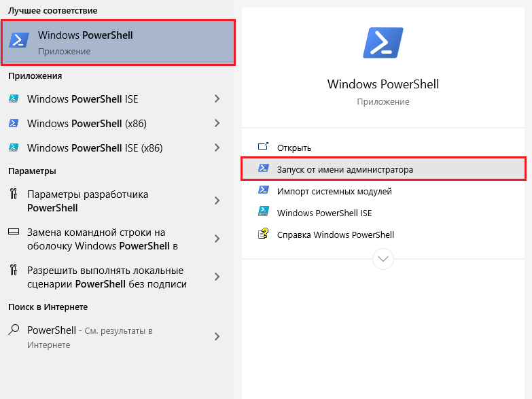Expand arrow for Windows PowerShell ISE (x86)

coord(217,148)
